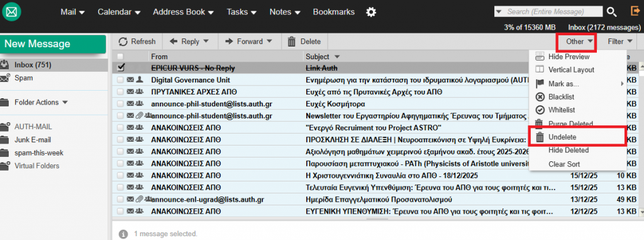Check the Ευχές Κοσμήτορα message checkbox
644x240 pixels.
[x=120, y=104]
